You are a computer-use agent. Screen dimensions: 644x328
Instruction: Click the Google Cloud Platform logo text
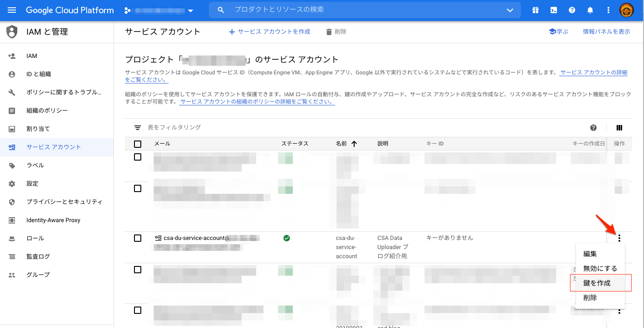70,10
